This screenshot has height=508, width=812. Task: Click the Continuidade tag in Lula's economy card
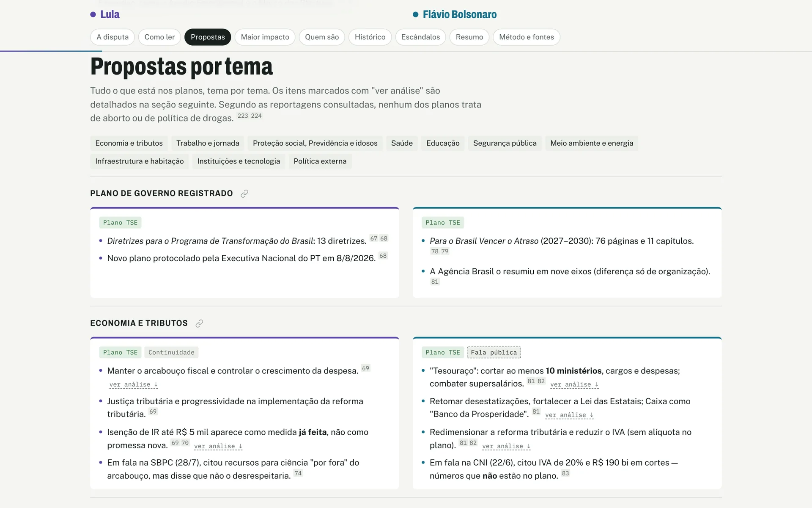[x=171, y=352]
